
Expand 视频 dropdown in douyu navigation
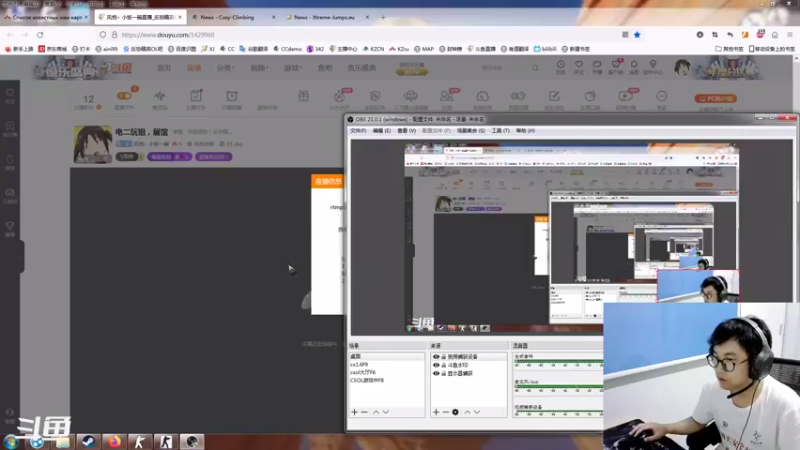(259, 68)
